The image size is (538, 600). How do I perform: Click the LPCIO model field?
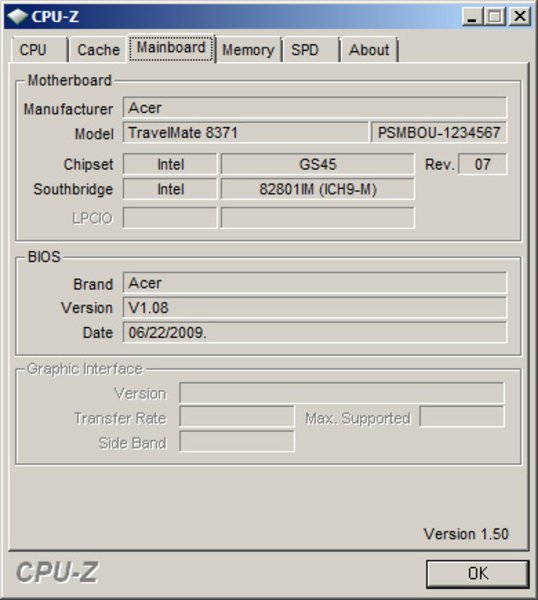[318, 218]
